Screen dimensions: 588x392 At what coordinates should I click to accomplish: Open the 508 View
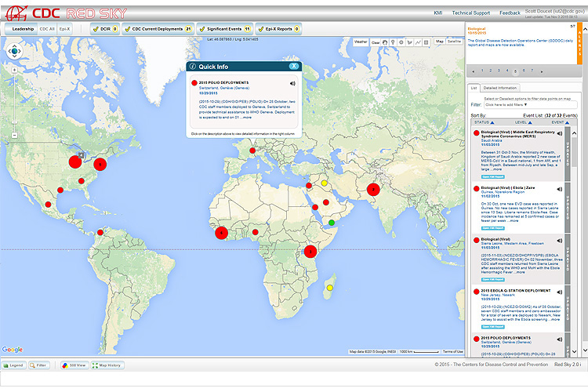77,365
